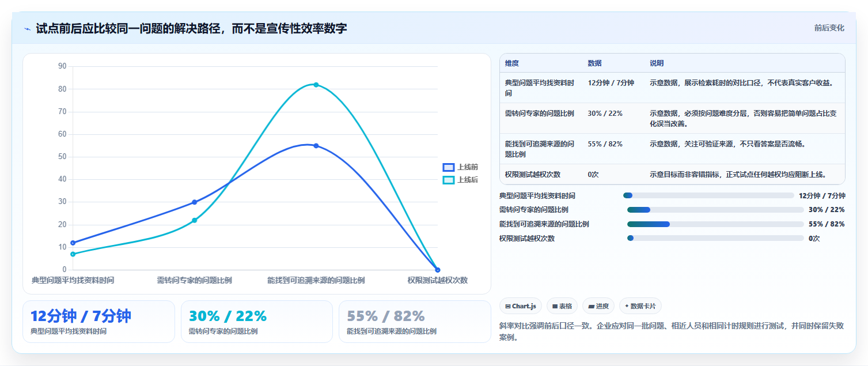Click the 上线后 data point at 22
The width and height of the screenshot is (868, 366).
click(x=195, y=220)
